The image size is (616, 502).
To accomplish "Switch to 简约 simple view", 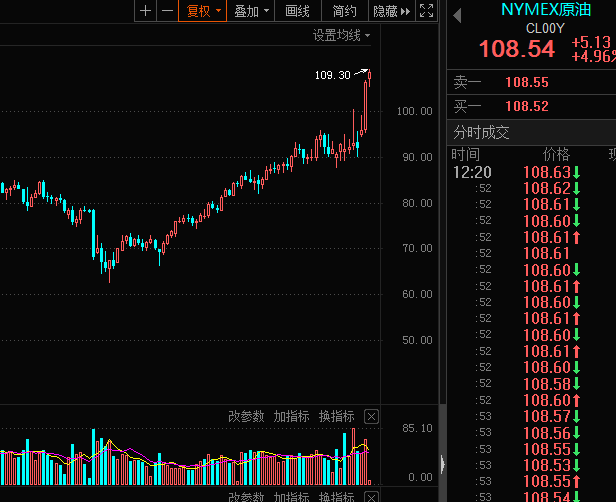I will [x=344, y=11].
